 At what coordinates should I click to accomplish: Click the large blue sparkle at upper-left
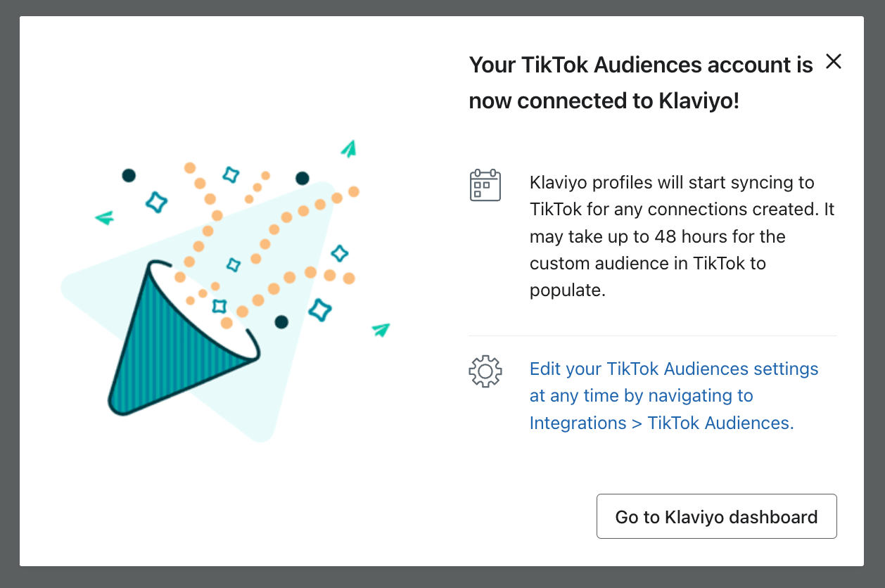(x=157, y=202)
